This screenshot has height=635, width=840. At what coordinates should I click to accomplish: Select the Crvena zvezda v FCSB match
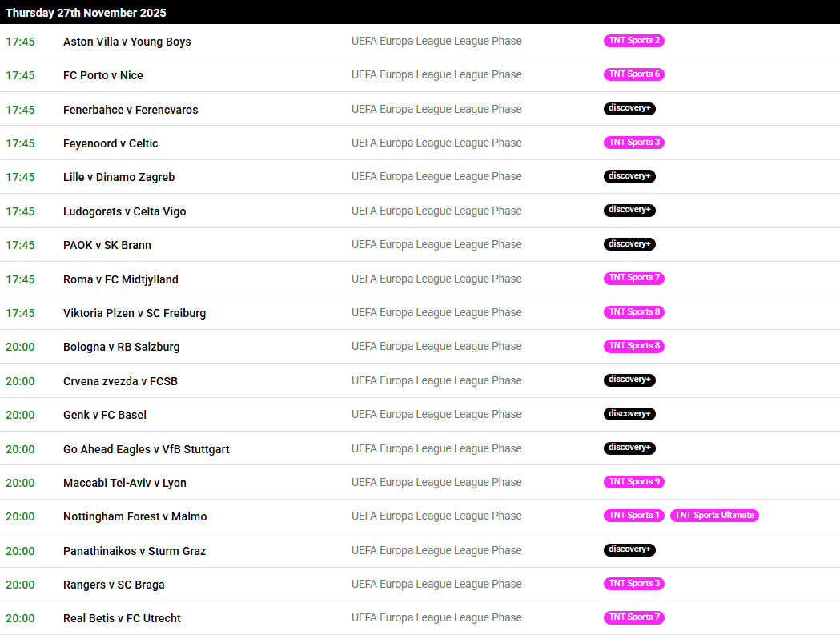click(121, 381)
